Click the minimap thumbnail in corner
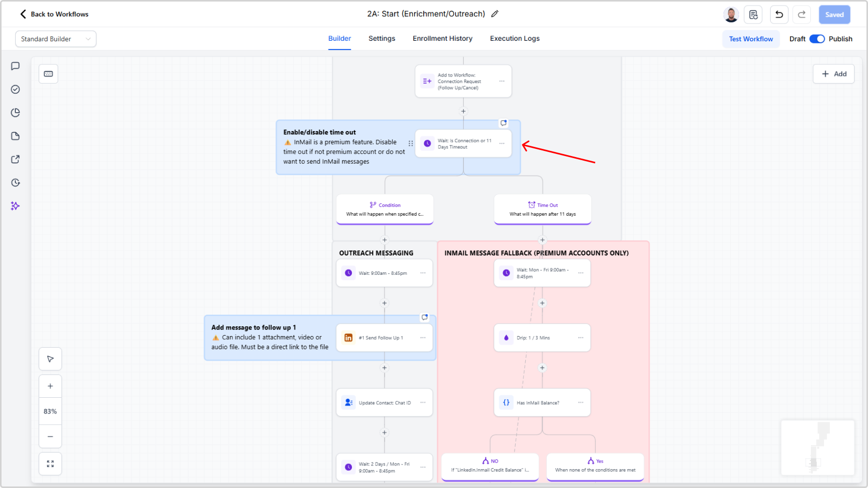 point(817,448)
